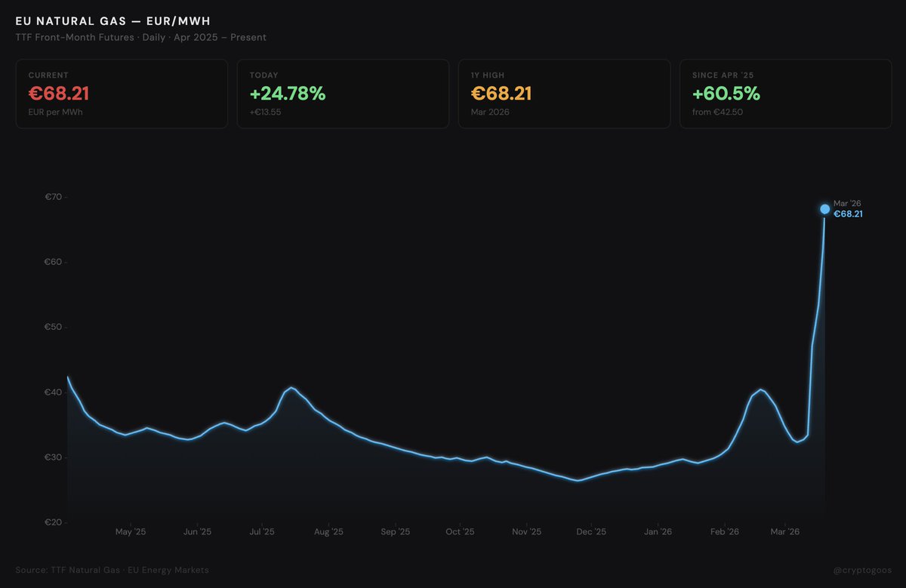906x588 pixels.
Task: Select the blue data point marker on chart
Action: pyautogui.click(x=824, y=209)
